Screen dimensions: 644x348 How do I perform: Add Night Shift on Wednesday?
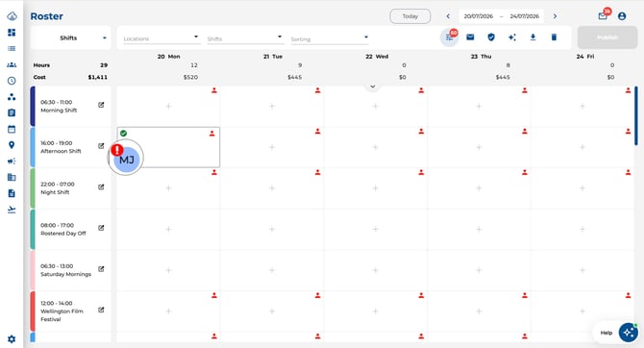(x=376, y=187)
